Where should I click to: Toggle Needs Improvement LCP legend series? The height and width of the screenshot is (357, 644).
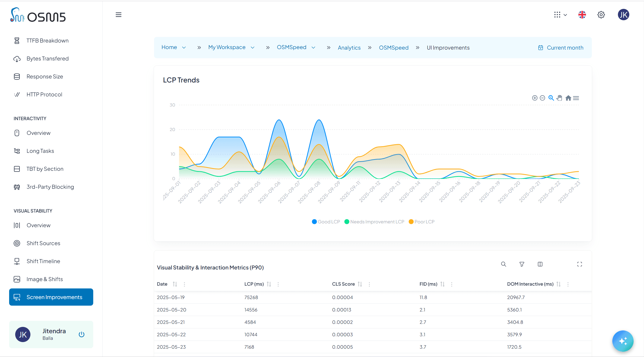pyautogui.click(x=374, y=222)
